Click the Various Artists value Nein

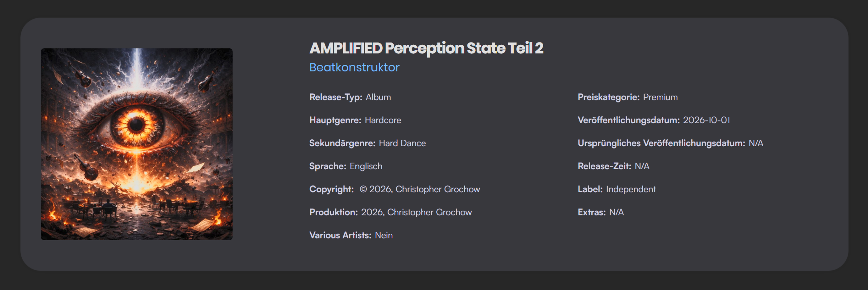(x=383, y=235)
